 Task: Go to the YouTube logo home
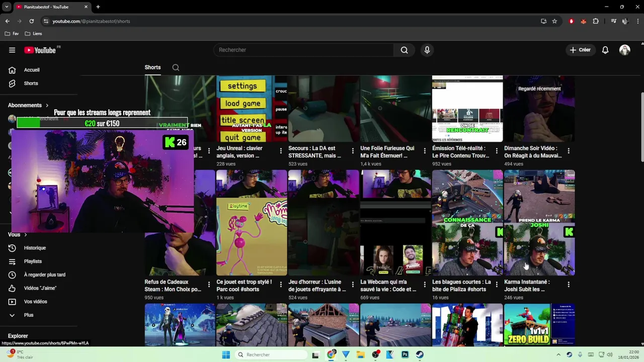[40, 50]
